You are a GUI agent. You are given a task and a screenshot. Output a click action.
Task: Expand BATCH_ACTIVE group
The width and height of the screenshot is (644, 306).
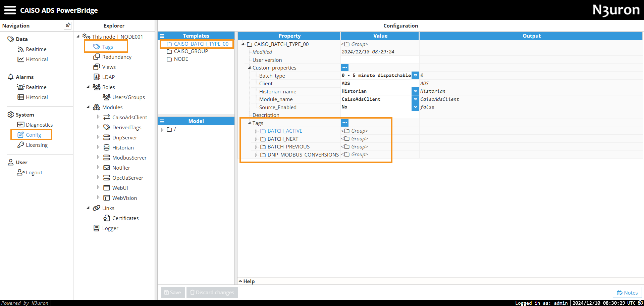pyautogui.click(x=256, y=131)
